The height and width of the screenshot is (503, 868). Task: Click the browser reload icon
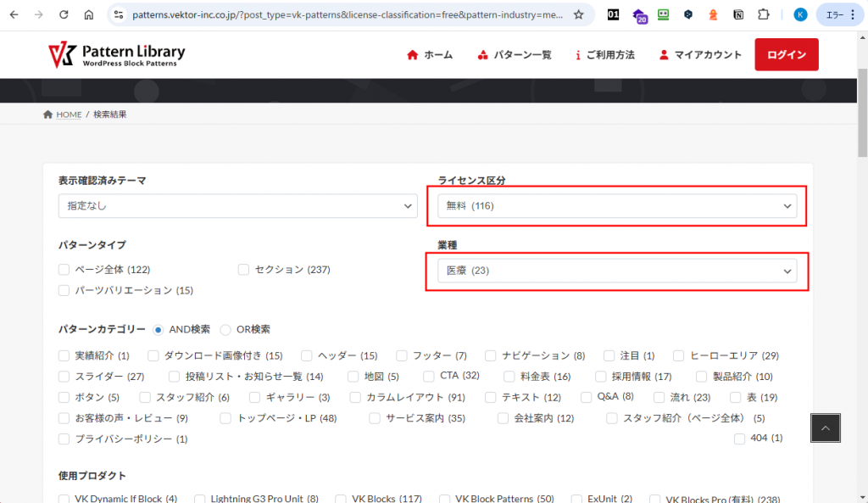pos(64,15)
